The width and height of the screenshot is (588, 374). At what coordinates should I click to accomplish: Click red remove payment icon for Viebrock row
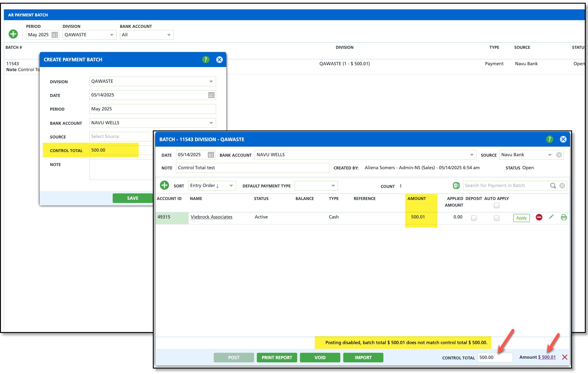pos(539,217)
